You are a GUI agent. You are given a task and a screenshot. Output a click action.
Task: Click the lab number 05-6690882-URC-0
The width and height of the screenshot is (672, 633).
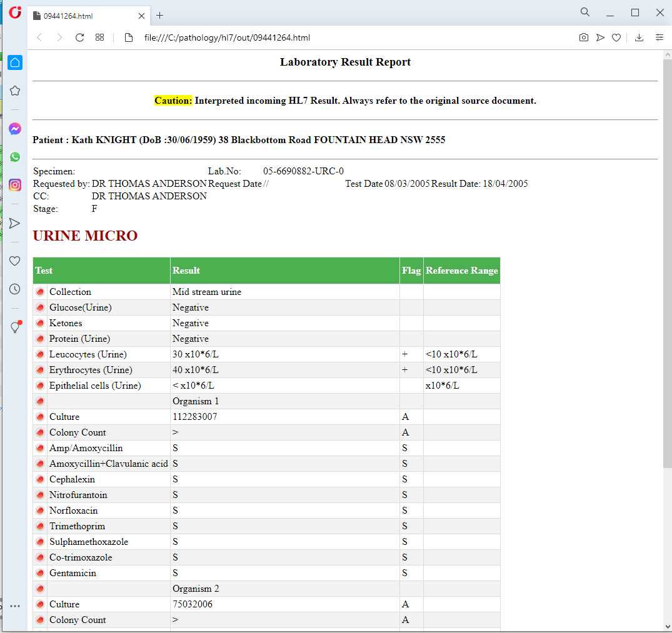tap(303, 171)
